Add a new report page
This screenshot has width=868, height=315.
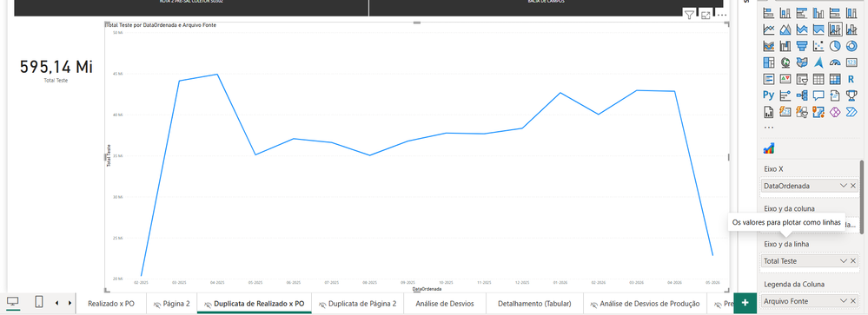tap(745, 303)
